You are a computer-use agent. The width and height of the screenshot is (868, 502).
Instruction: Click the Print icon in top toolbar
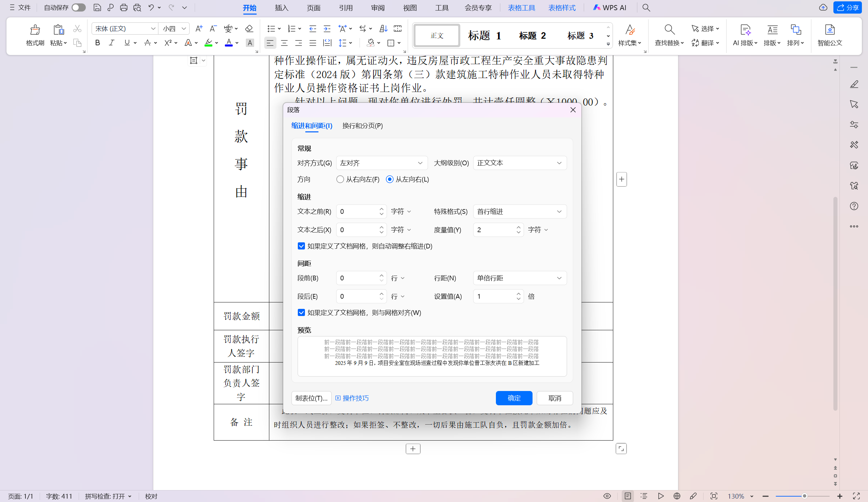124,7
